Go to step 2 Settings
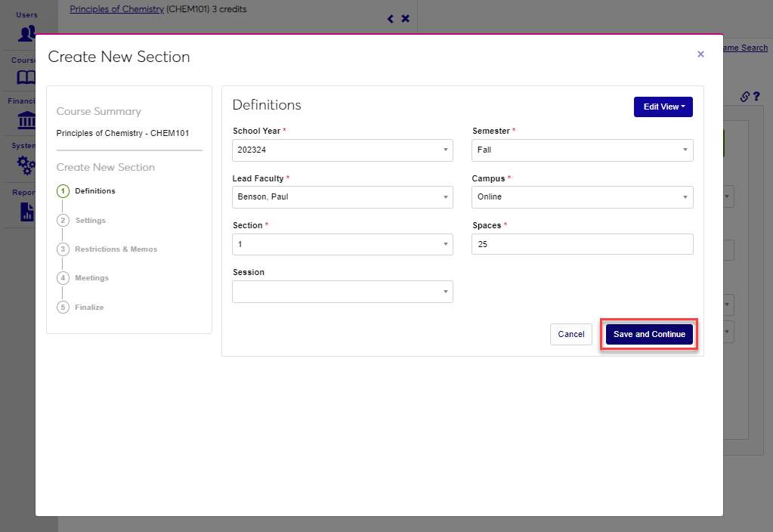Screen dimensions: 773x532 point(90,221)
